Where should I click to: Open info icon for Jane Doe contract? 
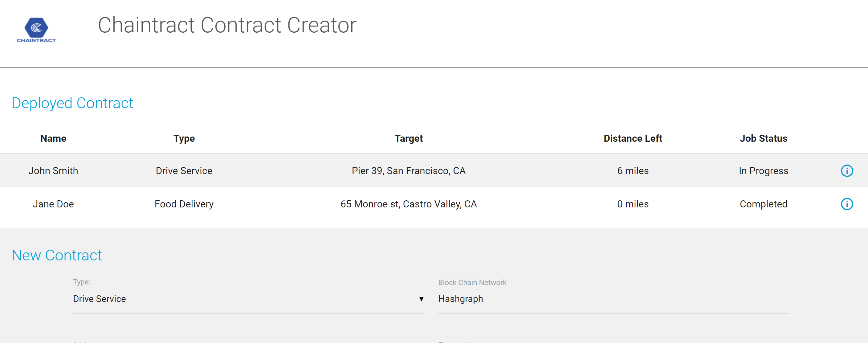[x=846, y=204]
